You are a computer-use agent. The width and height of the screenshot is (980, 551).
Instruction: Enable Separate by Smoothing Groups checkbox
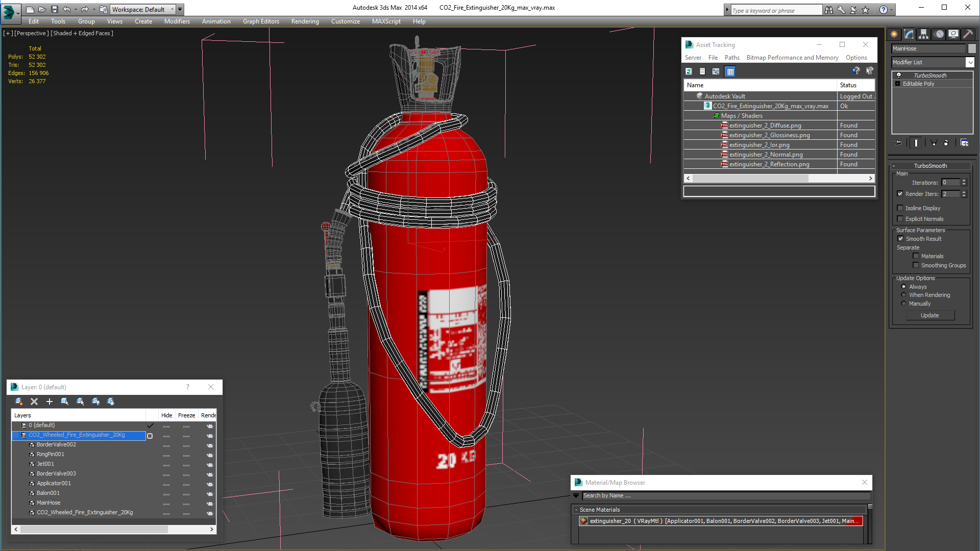coord(916,265)
